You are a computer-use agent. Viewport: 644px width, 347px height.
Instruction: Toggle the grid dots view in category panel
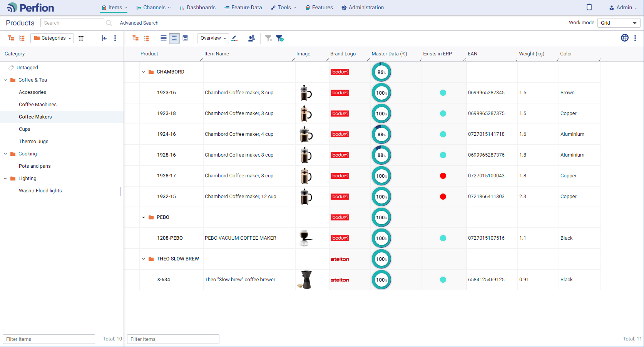81,38
